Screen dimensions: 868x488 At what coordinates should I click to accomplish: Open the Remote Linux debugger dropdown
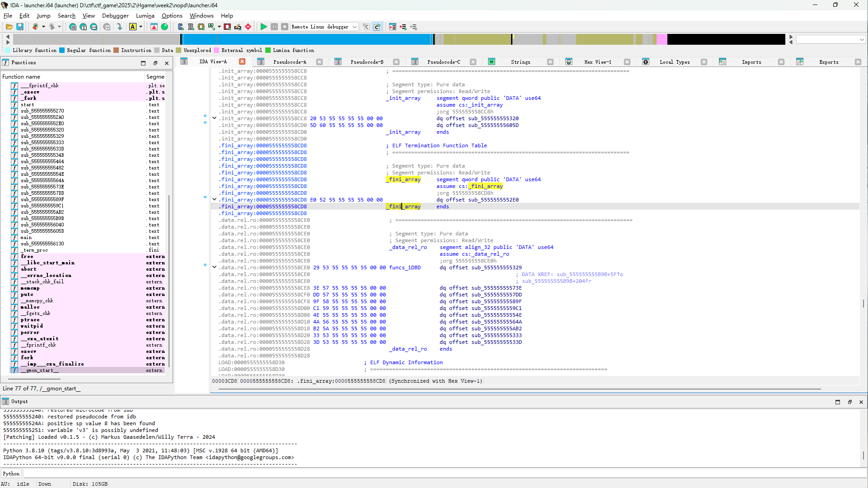coord(355,27)
